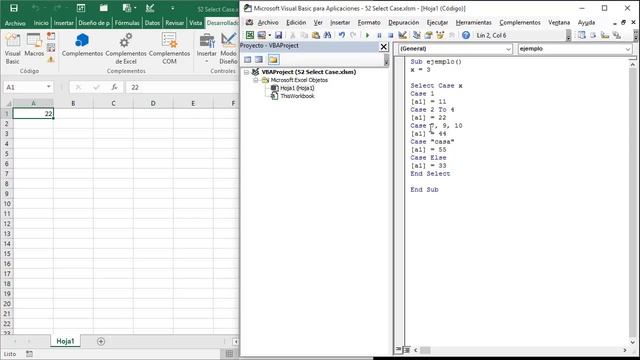Undo last edit in VBA editor toolbar
The height and width of the screenshot is (360, 640).
[342, 36]
